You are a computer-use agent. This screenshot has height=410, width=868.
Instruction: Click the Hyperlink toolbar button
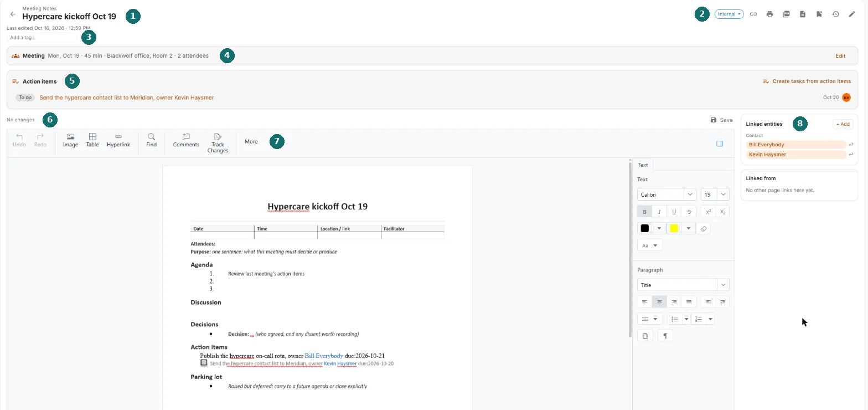click(118, 140)
